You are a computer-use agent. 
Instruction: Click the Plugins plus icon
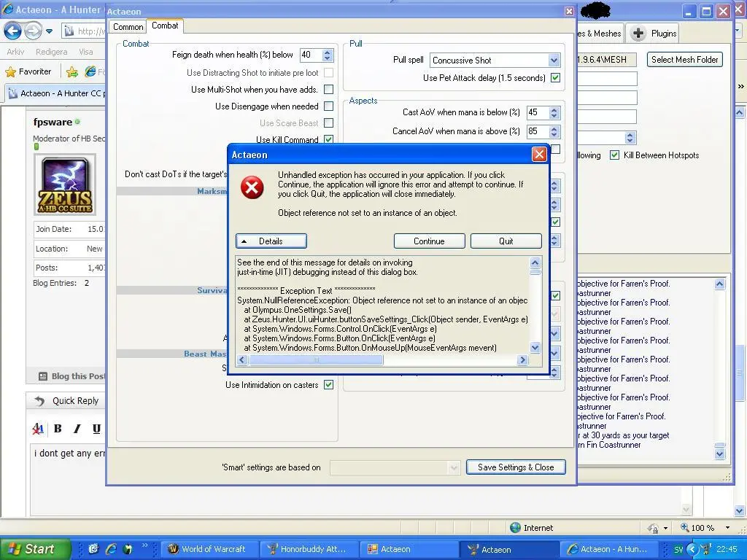pos(638,34)
